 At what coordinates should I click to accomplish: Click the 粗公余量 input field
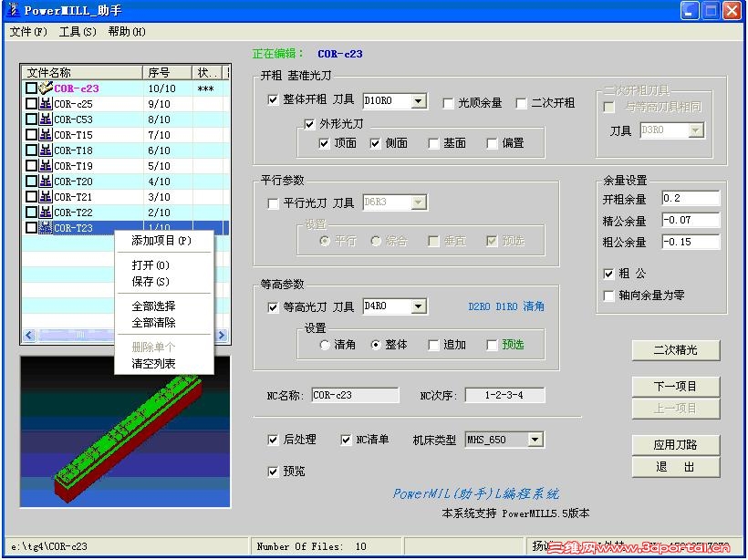point(691,242)
